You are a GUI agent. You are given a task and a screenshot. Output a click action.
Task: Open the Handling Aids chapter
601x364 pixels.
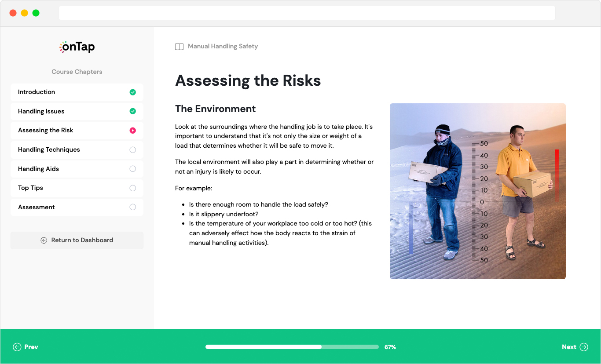pos(77,169)
